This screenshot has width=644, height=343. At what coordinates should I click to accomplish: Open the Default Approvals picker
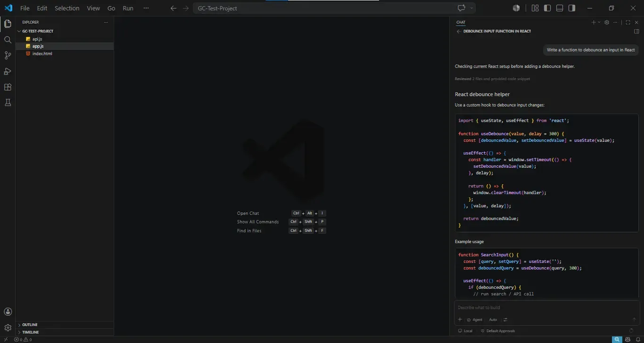(498, 331)
